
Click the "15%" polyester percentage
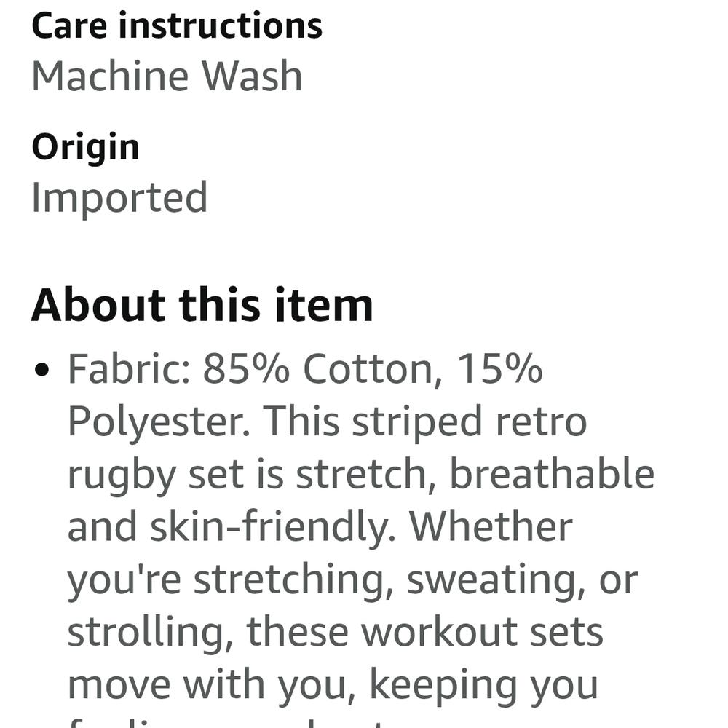(499, 369)
